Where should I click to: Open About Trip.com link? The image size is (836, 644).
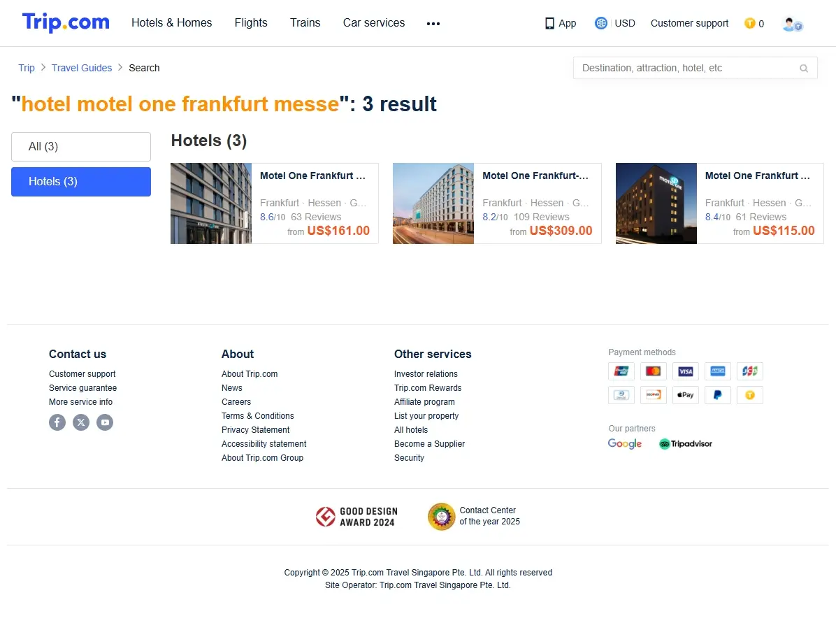(x=250, y=374)
